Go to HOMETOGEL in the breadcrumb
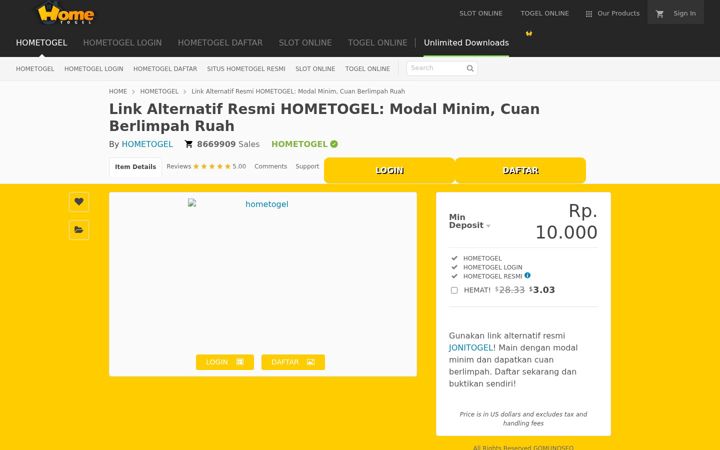Screen dimensions: 720x450 (x=159, y=91)
